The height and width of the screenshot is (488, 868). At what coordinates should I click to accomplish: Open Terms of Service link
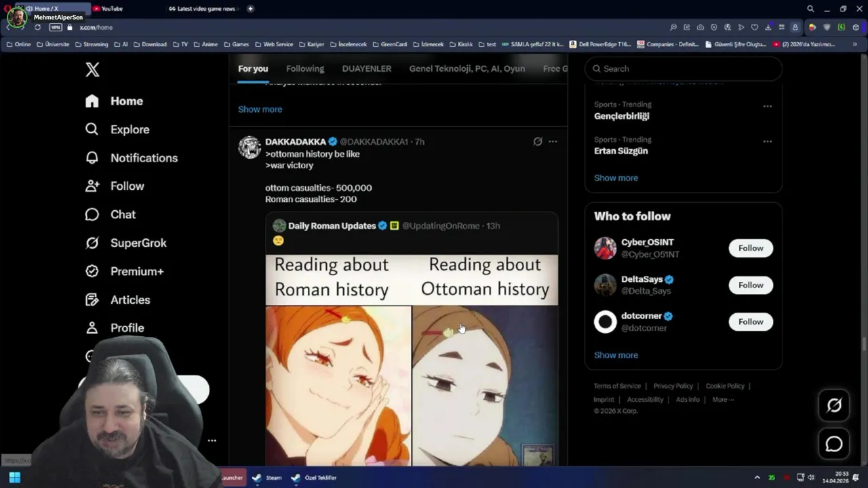617,386
